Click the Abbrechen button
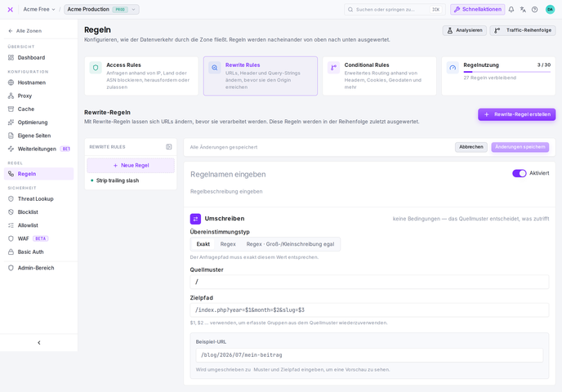Screen dimensions: 562x392 coord(471,147)
